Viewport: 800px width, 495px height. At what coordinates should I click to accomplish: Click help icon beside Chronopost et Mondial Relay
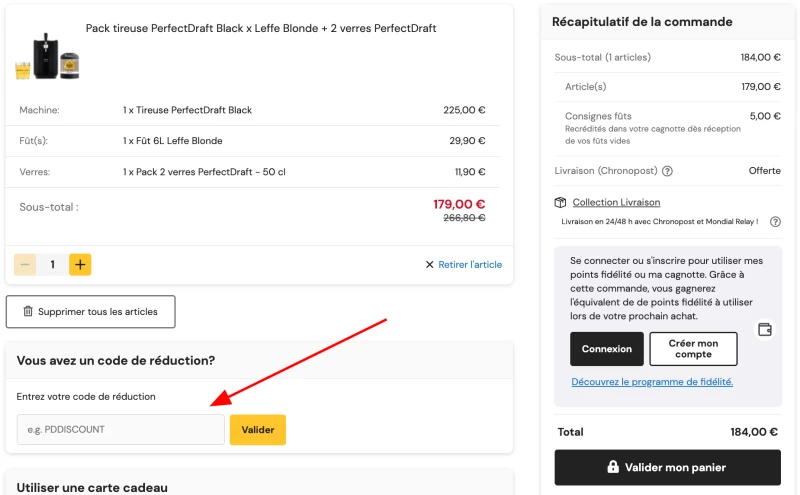(x=775, y=221)
